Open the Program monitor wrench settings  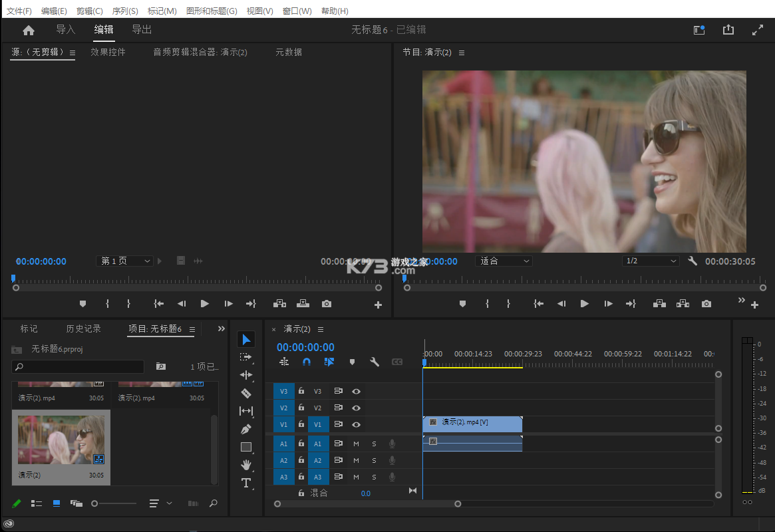(693, 261)
